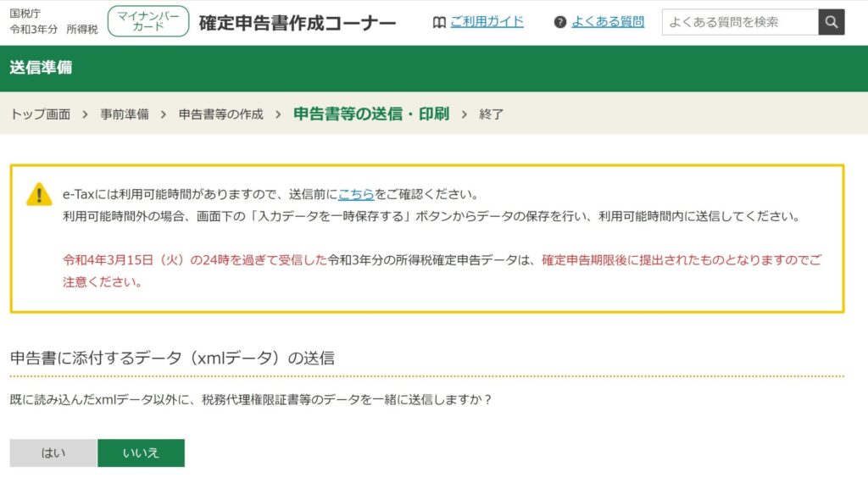Screen dimensions: 868x478
Task: Click the question mark icon beside よくある質問
Action: point(560,22)
